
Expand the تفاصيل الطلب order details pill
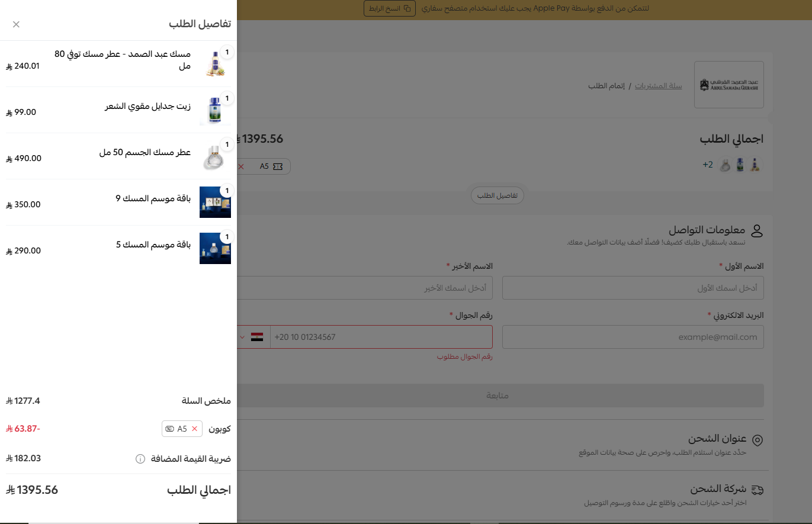tap(497, 195)
